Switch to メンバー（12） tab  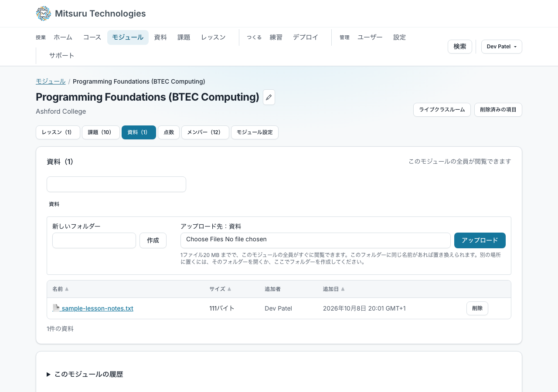click(205, 132)
